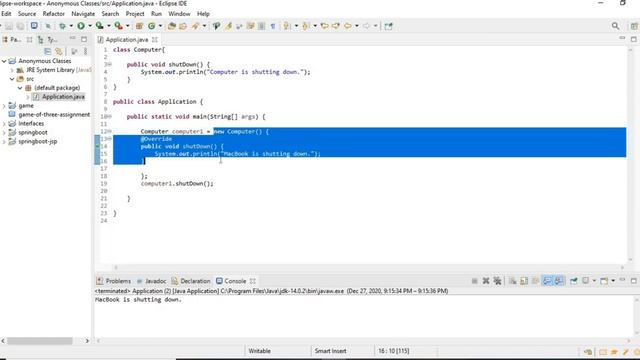640x360 pixels.
Task: Toggle console Word Wrap icon
Action: (x=535, y=281)
